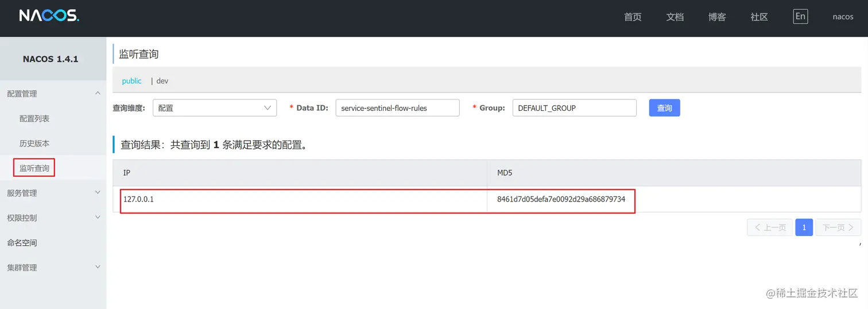Open 配置列表 in sidebar

click(x=34, y=119)
